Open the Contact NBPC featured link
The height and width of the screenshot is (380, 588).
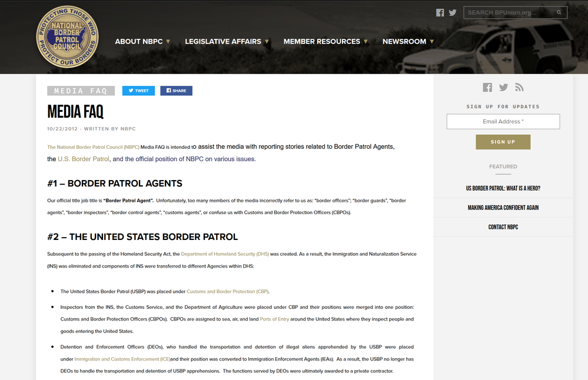pos(503,227)
